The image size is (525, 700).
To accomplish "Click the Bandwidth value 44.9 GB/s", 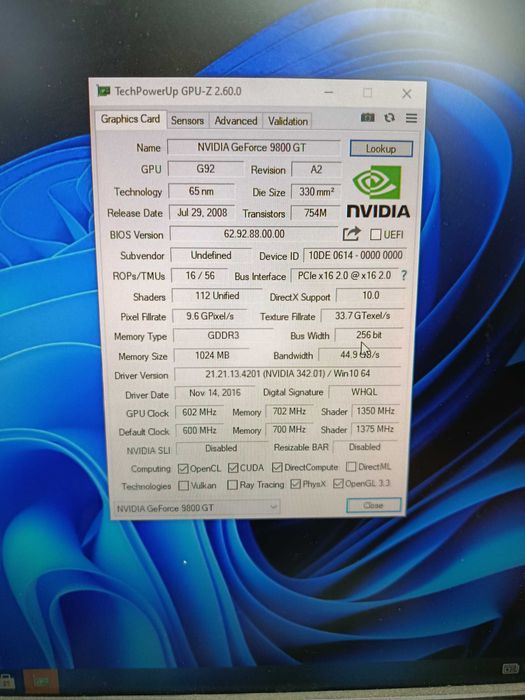I will pyautogui.click(x=360, y=354).
